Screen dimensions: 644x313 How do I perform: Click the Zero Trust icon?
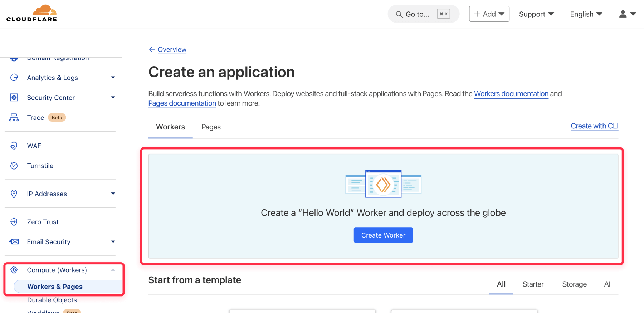[14, 222]
